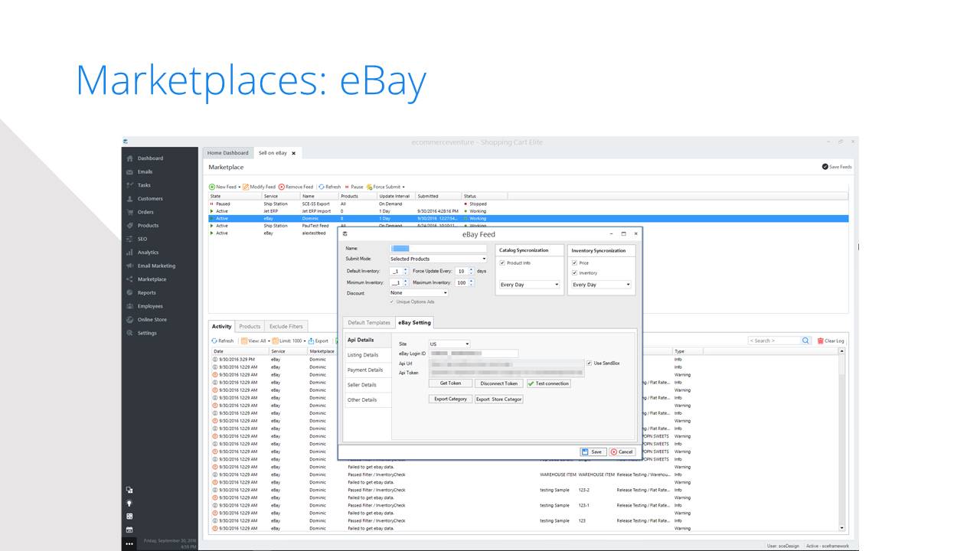The image size is (980, 551).
Task: Click the Remove Feed red icon
Action: (x=281, y=187)
